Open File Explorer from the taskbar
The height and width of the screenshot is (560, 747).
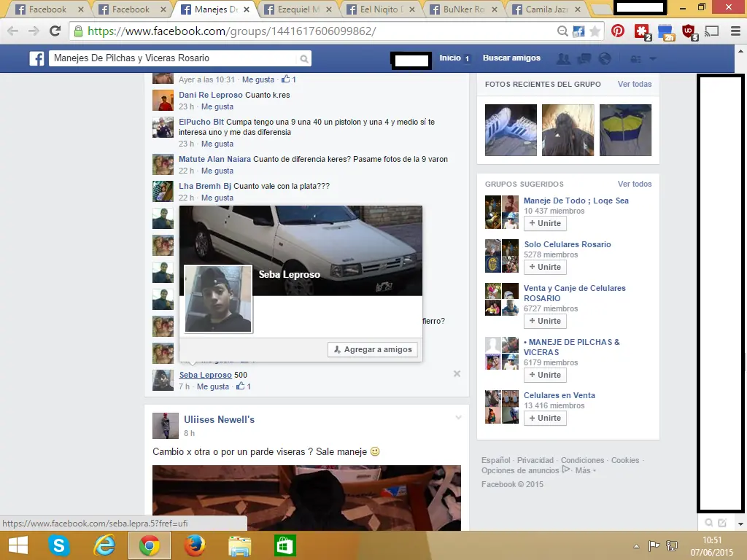click(239, 545)
